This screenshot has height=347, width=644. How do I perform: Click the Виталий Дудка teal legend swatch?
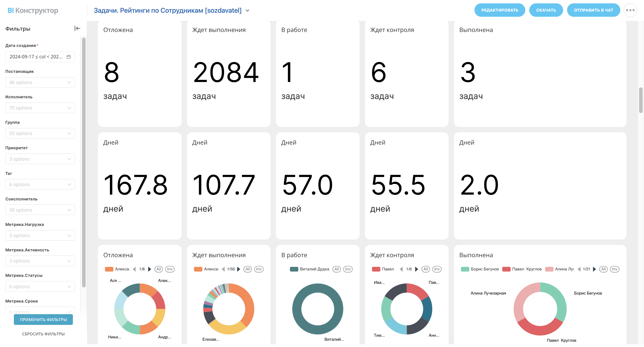(x=294, y=269)
